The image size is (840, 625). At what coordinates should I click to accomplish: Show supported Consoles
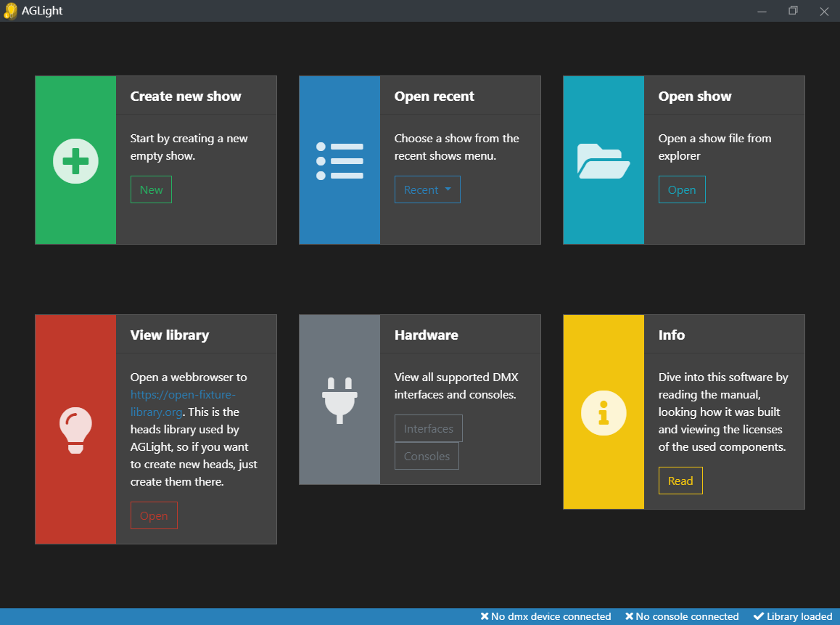[427, 456]
